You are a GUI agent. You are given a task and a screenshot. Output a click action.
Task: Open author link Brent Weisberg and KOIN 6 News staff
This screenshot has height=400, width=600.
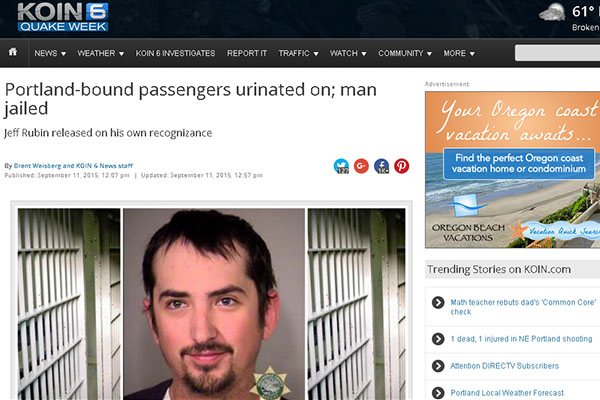[x=73, y=166]
